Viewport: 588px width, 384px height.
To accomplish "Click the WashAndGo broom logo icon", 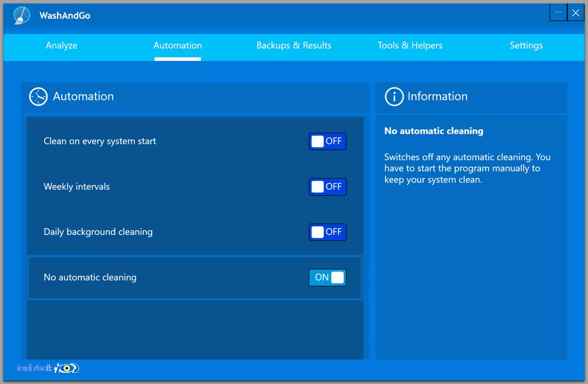I will pos(21,15).
